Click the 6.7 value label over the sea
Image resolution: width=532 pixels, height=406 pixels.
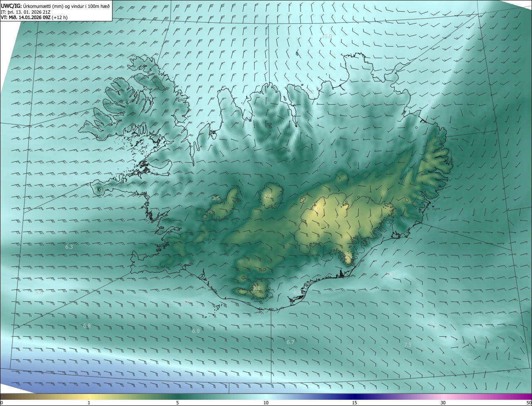pos(291,342)
